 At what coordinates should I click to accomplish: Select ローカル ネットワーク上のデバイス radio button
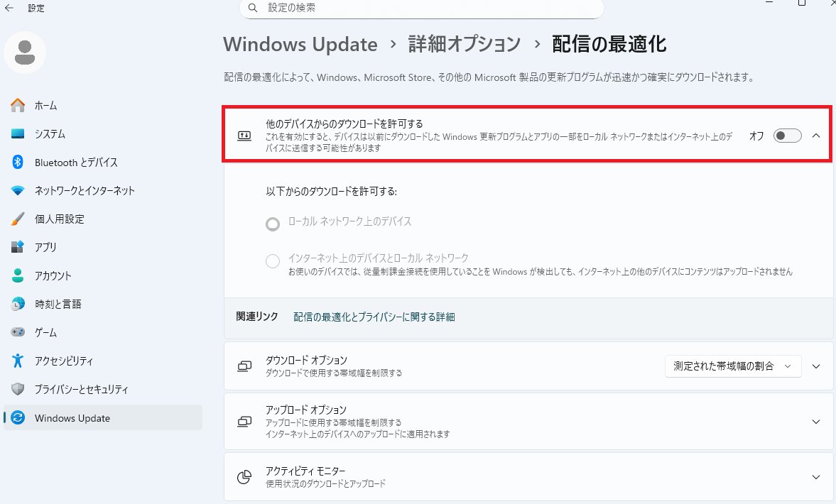point(273,224)
